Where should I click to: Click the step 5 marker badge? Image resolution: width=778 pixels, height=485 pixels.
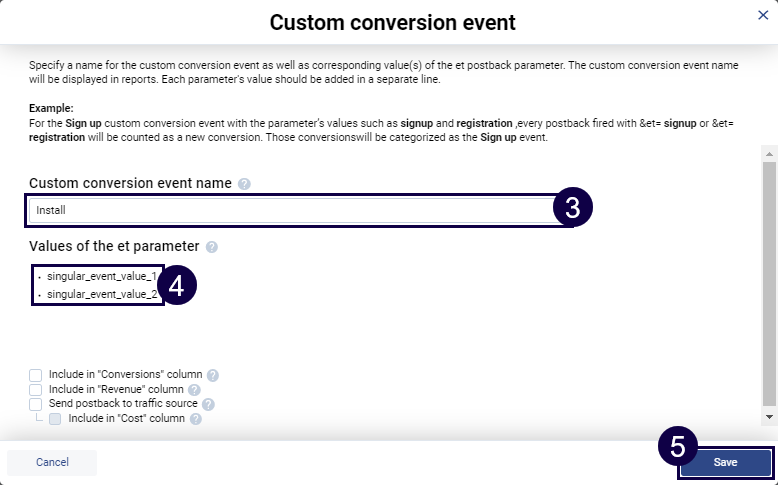tap(677, 447)
